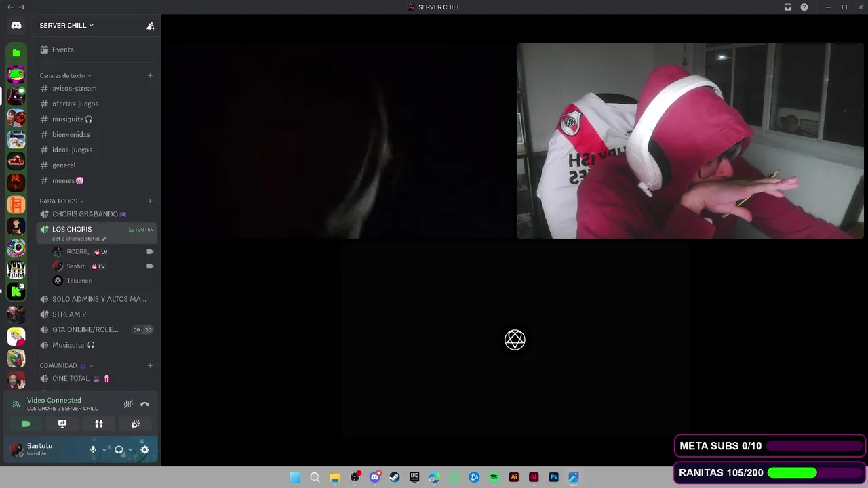Select the LOS CHORIS voice channel
The image size is (868, 488).
96,232
